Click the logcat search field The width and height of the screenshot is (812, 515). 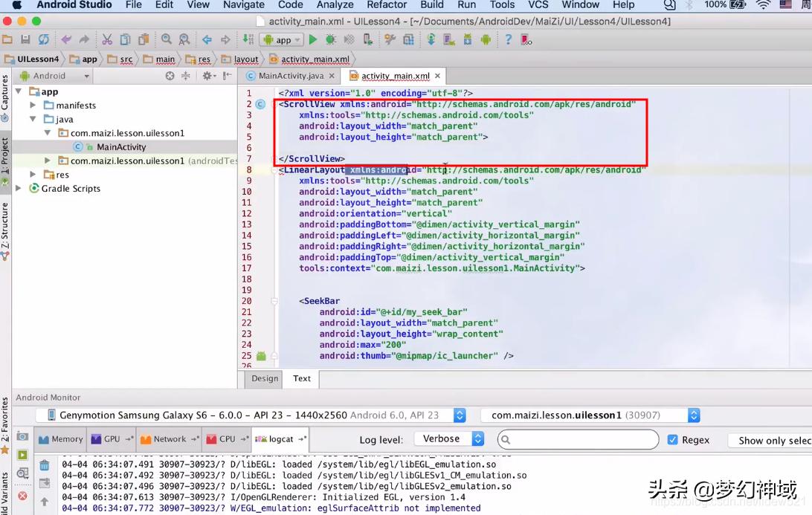(x=580, y=439)
